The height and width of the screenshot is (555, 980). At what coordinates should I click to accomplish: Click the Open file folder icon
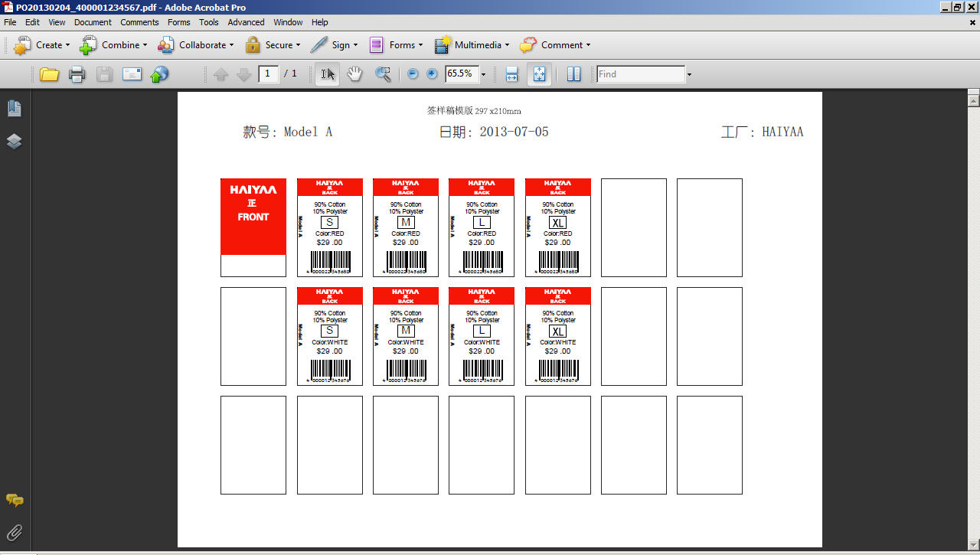click(50, 74)
